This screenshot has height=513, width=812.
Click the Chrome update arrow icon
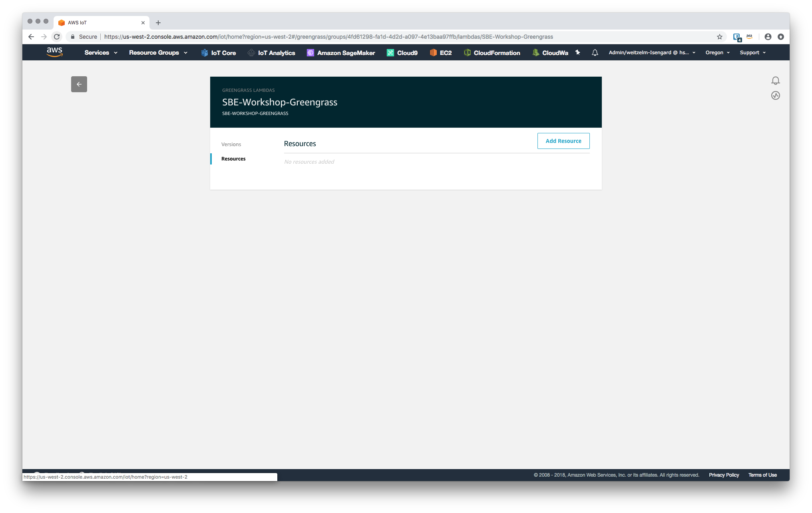tap(781, 37)
